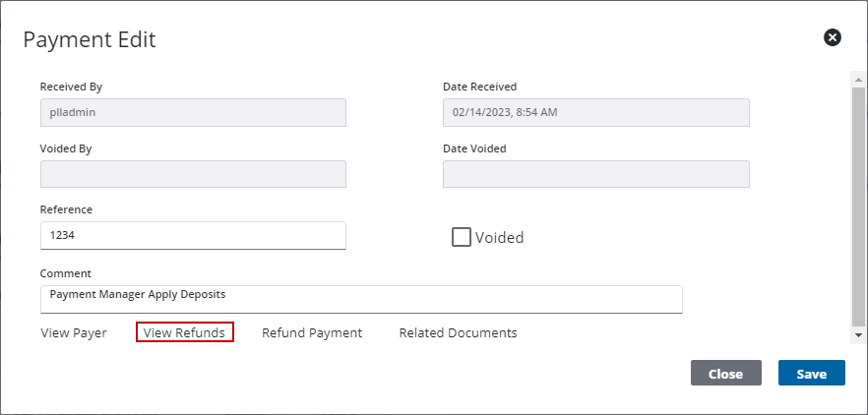Screen dimensions: 868x415
Task: Choose the Refund Payment link
Action: [x=312, y=333]
